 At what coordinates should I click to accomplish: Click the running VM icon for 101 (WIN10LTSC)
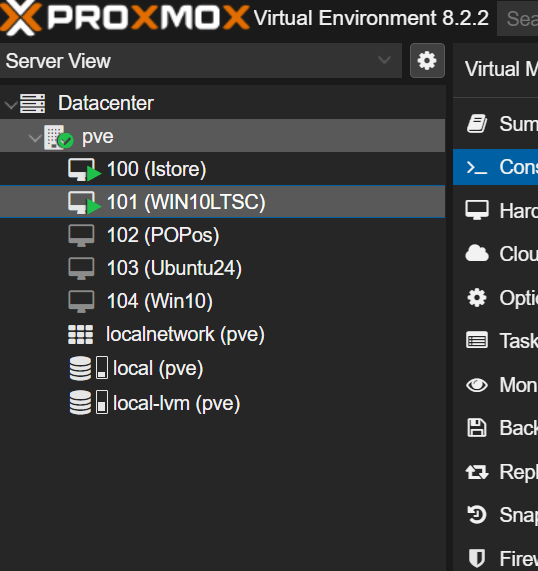click(84, 203)
